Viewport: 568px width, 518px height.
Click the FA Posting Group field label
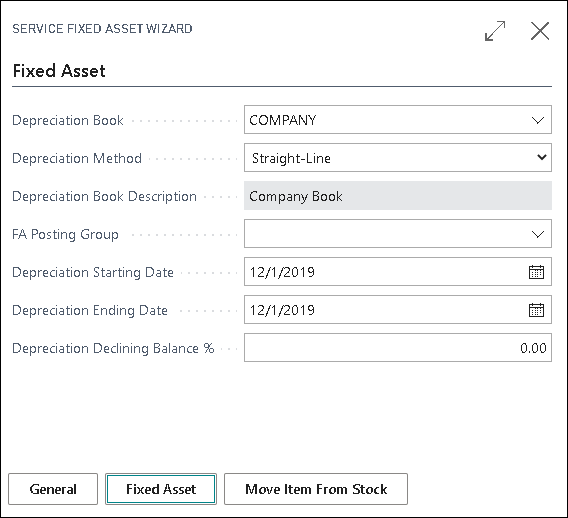[x=65, y=234]
